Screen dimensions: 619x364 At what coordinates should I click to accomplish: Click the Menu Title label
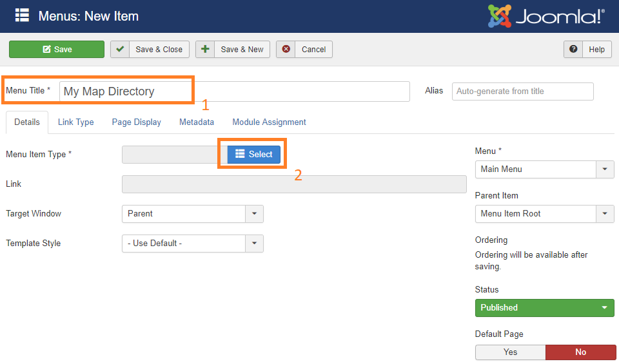(x=28, y=91)
